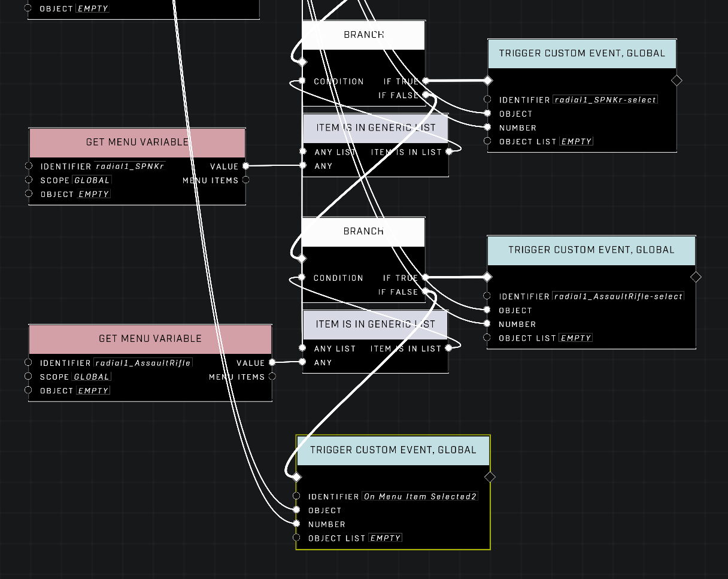This screenshot has height=579, width=728.
Task: Click the exec input diamond of the lower Branch node
Action: tap(302, 258)
